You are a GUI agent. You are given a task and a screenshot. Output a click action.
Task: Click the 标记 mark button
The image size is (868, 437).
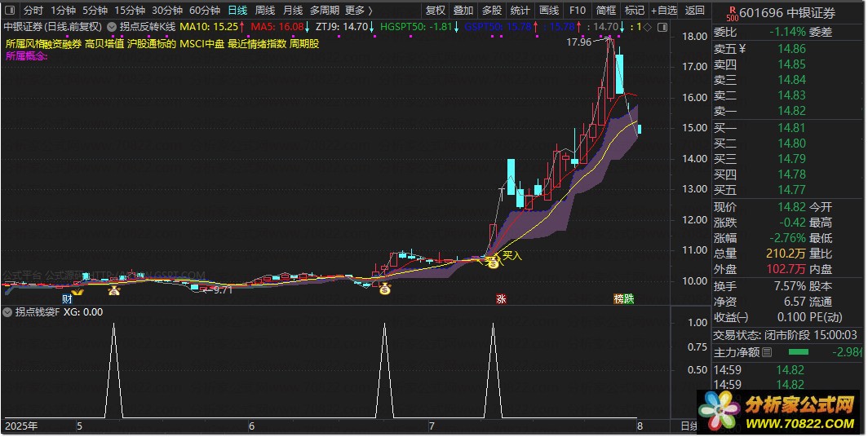[635, 11]
